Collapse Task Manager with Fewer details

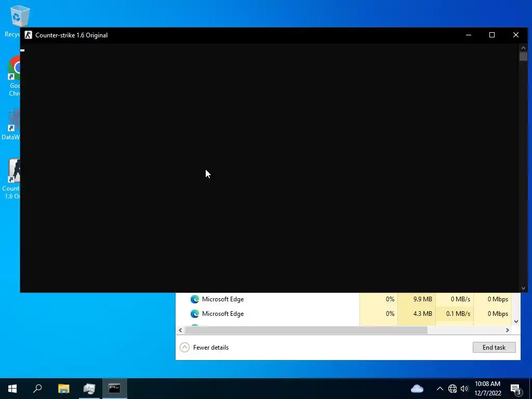pos(204,348)
